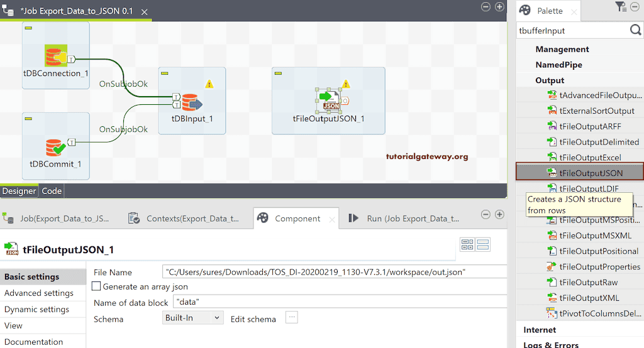Open the Schema Built-In dropdown

click(x=193, y=318)
